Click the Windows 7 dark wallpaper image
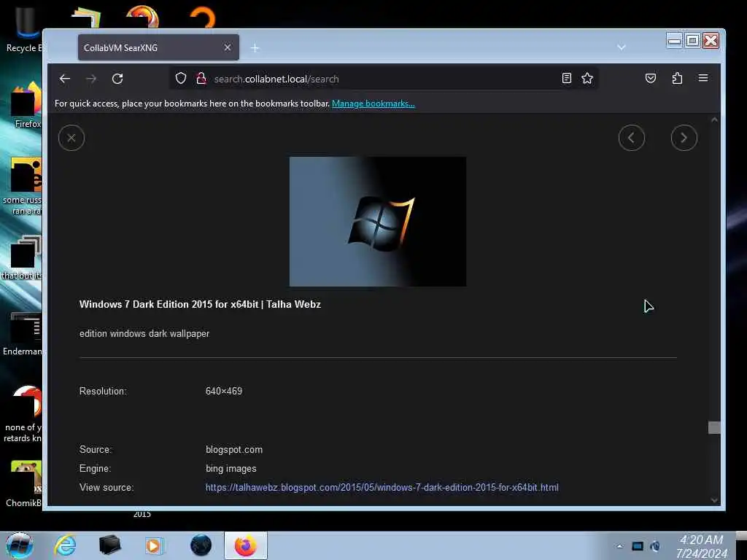 (x=378, y=222)
